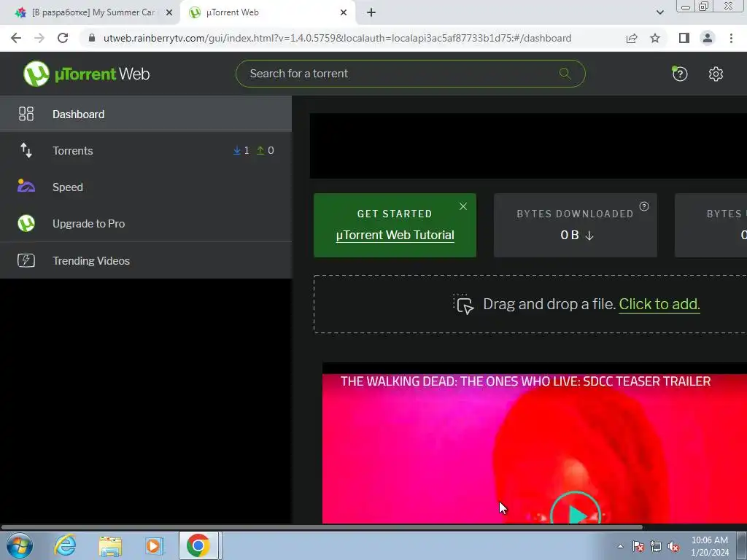Click the 'Click to add.' link

tap(659, 304)
